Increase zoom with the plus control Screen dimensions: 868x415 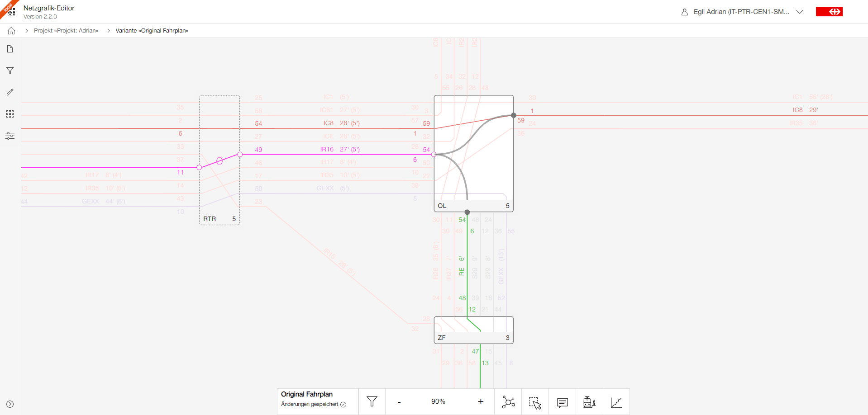[480, 401]
